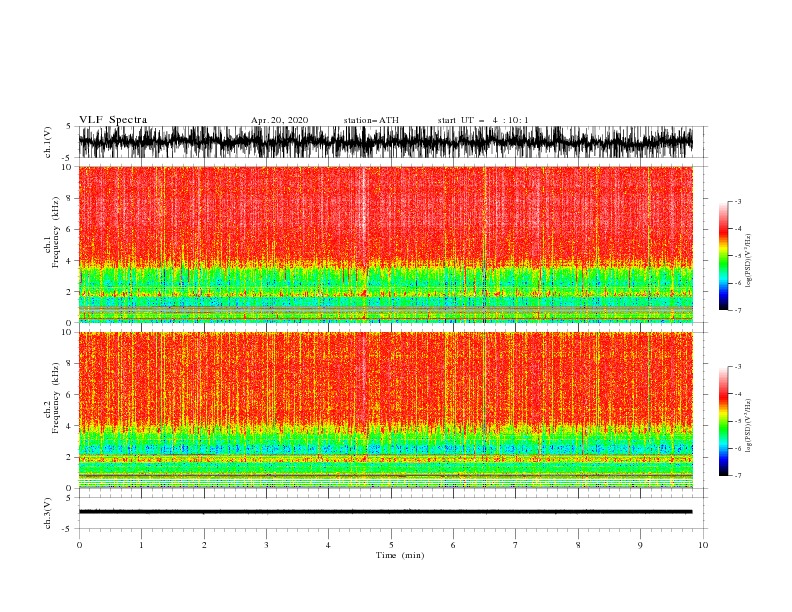Click the ch.2 Frequency (kHz) axis label
The width and height of the screenshot is (792, 612).
52,397
